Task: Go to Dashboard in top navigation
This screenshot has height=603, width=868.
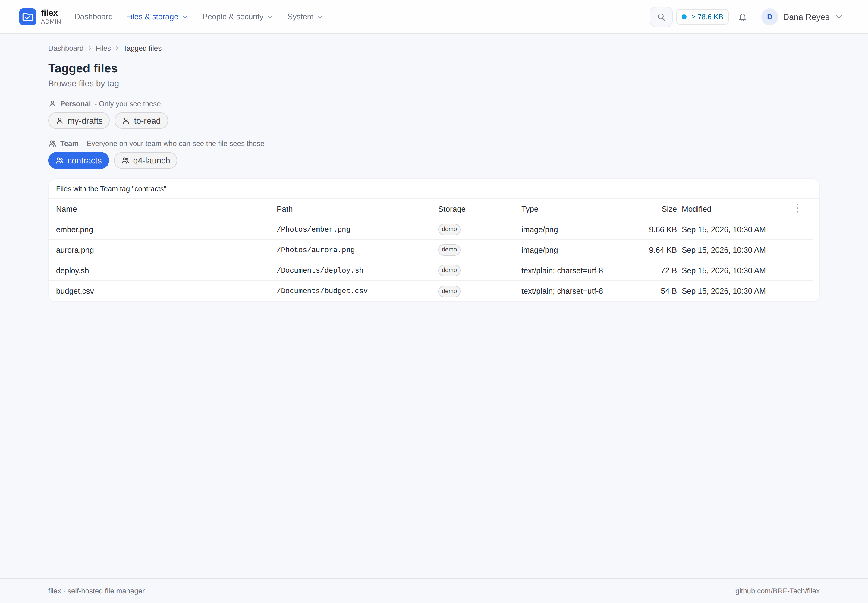Action: 94,17
